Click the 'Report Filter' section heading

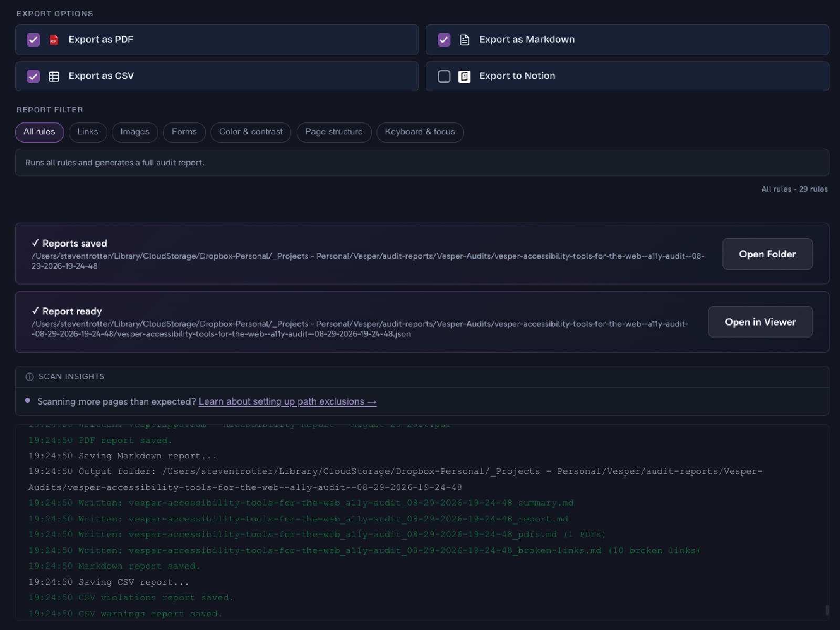point(50,110)
